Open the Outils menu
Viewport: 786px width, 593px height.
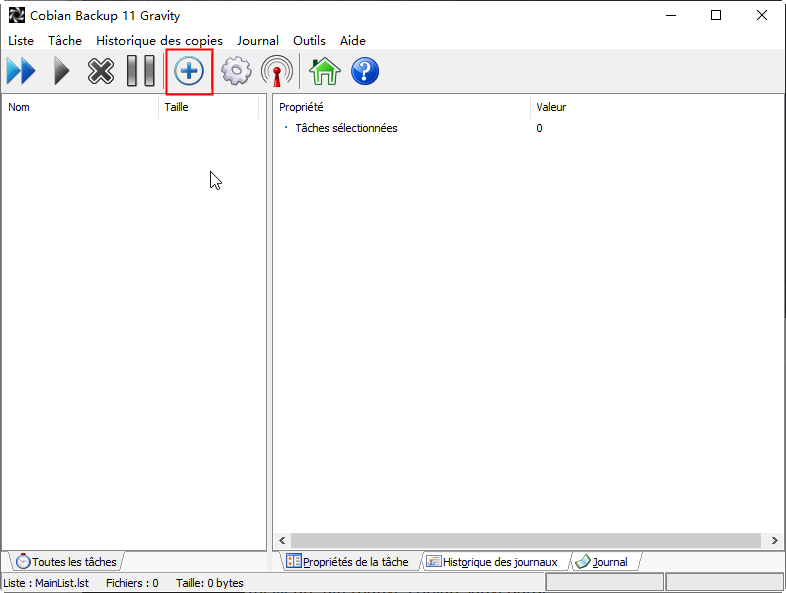click(x=309, y=41)
